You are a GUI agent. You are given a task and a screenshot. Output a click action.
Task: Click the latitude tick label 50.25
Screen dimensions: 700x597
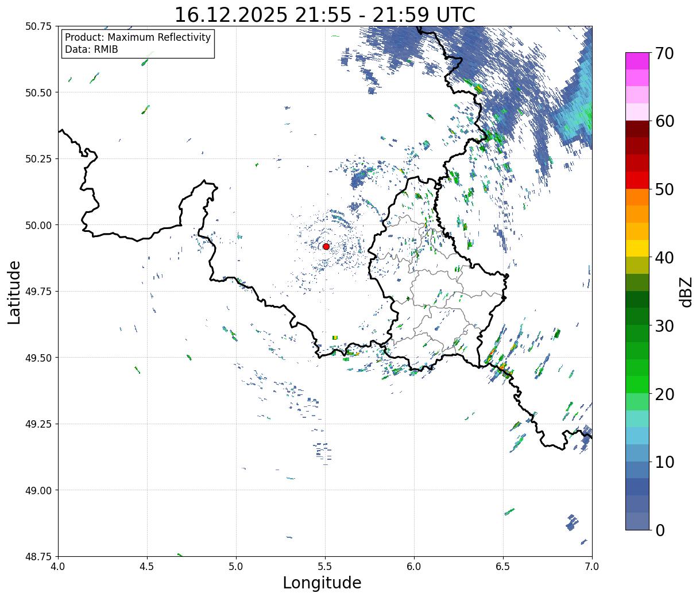(x=38, y=159)
